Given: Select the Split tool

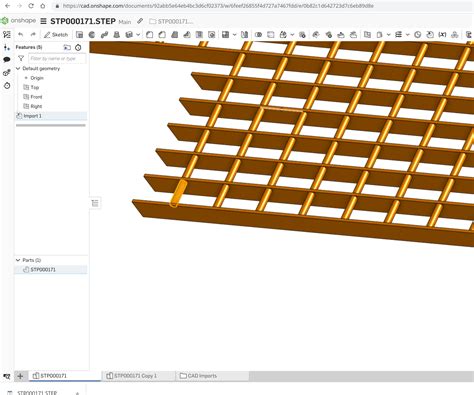Looking at the screenshot, I should [271, 35].
